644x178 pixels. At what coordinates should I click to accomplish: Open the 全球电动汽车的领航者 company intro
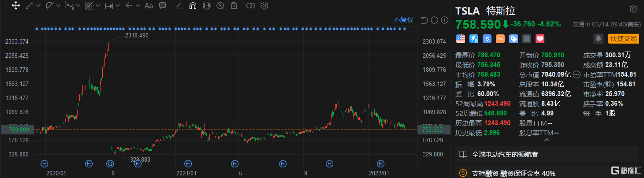coord(547,155)
